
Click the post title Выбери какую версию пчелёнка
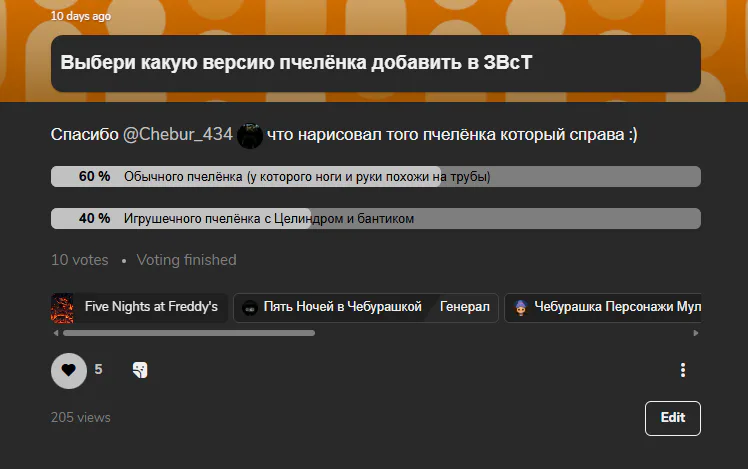pyautogui.click(x=296, y=63)
